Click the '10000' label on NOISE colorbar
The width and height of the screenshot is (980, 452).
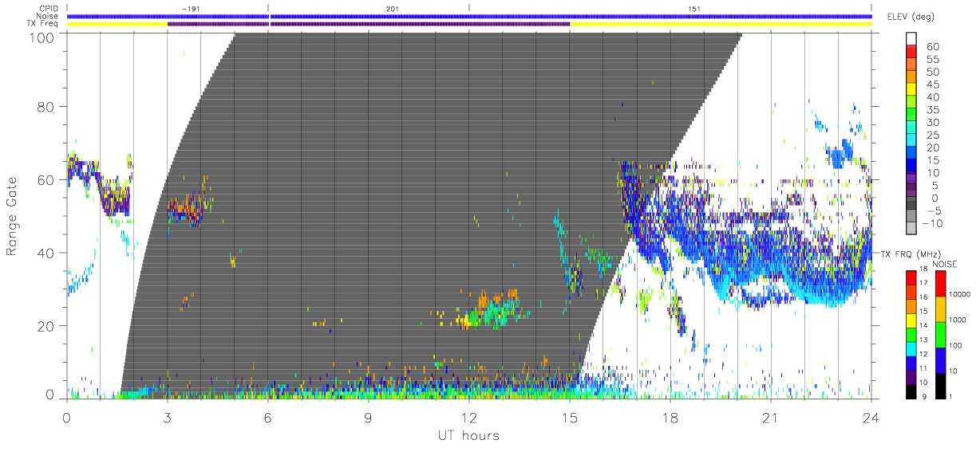(961, 295)
